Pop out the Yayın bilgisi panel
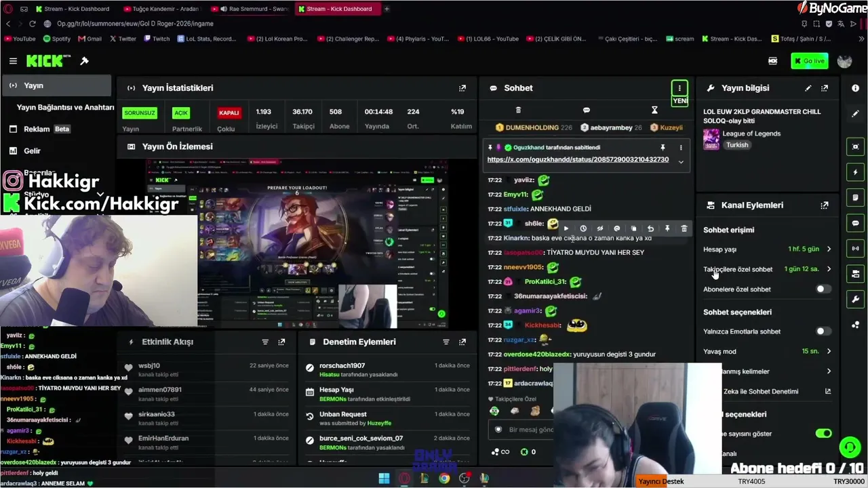The height and width of the screenshot is (488, 868). coord(825,88)
